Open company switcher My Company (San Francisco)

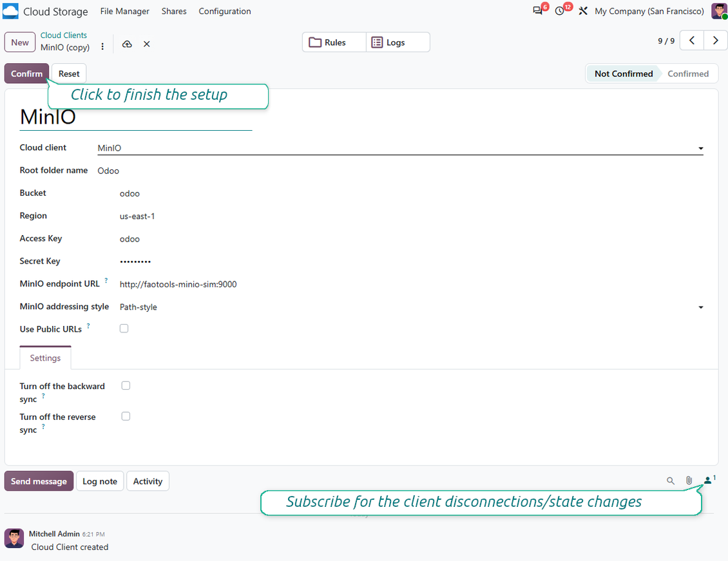click(x=649, y=11)
